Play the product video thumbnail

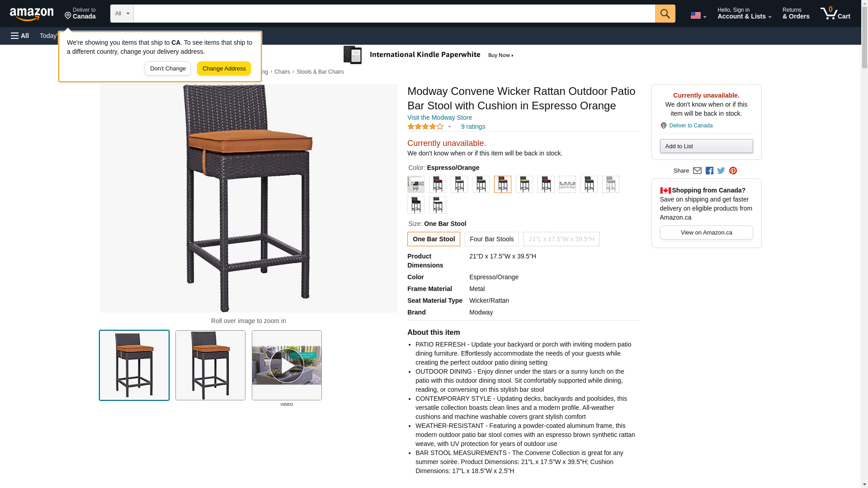287,365
